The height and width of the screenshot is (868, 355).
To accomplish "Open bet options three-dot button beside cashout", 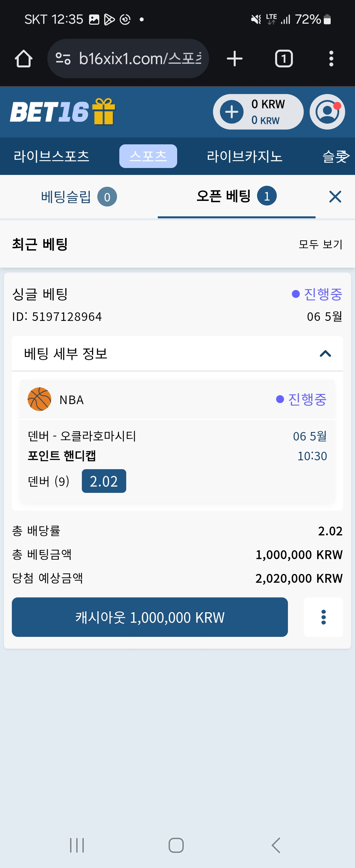I will 323,617.
